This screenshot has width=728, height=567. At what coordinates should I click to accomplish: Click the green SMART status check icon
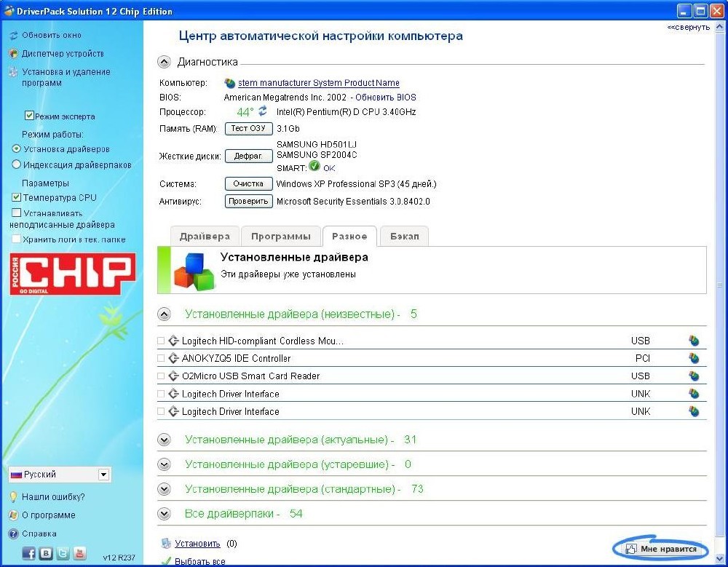pyautogui.click(x=314, y=166)
